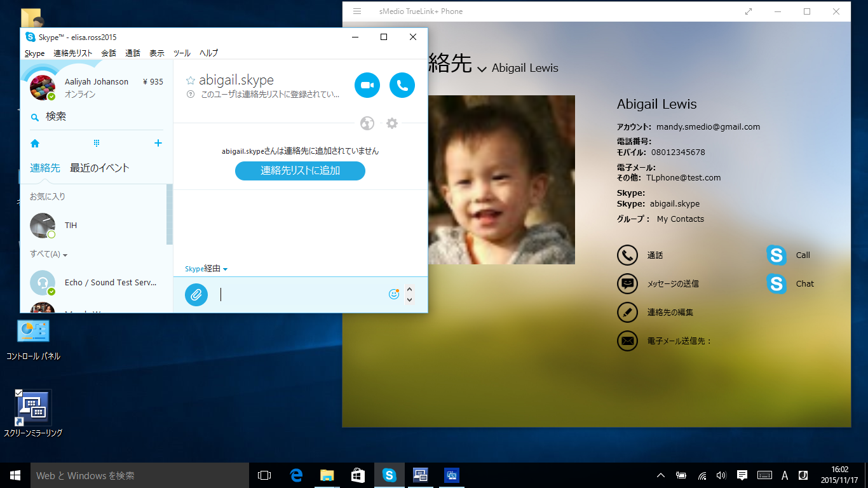The image size is (868, 488).
Task: Toggle favorite star for abigail.skype
Action: [190, 81]
